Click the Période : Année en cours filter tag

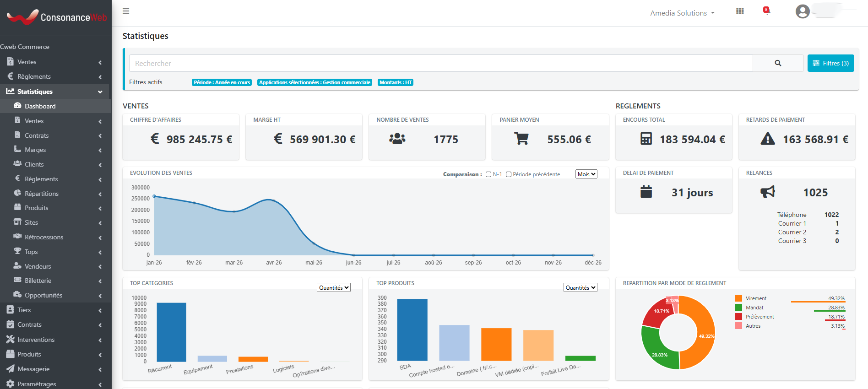[222, 82]
